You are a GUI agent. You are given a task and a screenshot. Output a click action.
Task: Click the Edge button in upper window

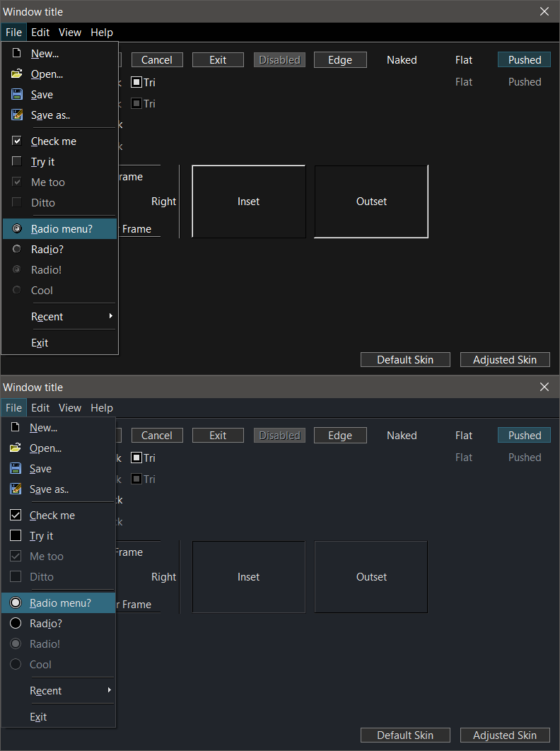point(340,60)
